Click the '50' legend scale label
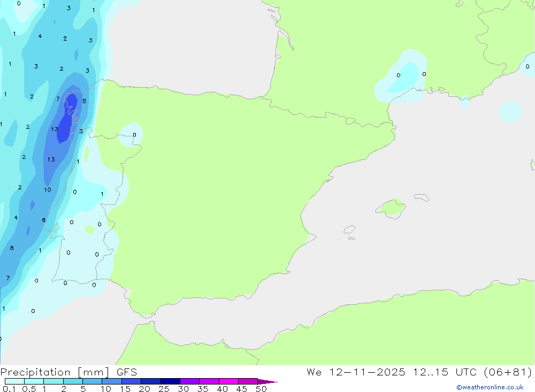 click(x=261, y=389)
